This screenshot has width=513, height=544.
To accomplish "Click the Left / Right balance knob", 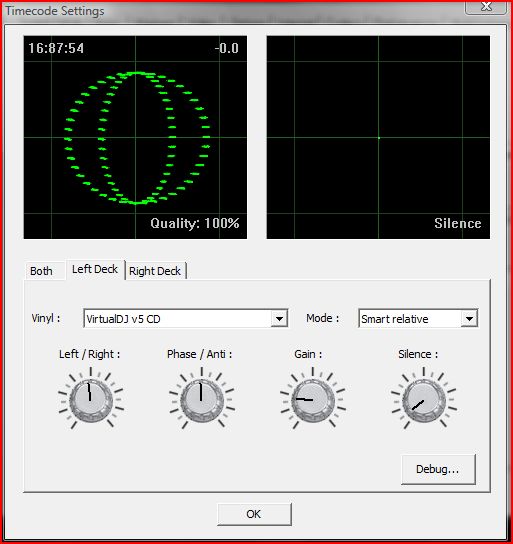I will [x=91, y=400].
